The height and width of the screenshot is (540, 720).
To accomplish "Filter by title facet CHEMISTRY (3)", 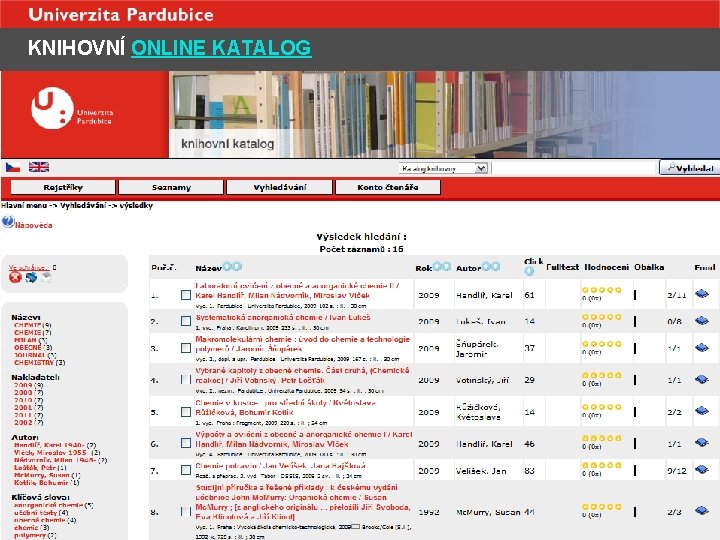I will (39, 362).
